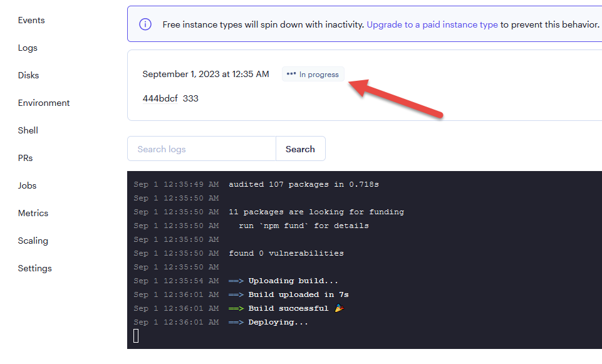Viewport: 602px width, 364px height.
Task: Click the In progress status badge
Action: coord(313,74)
